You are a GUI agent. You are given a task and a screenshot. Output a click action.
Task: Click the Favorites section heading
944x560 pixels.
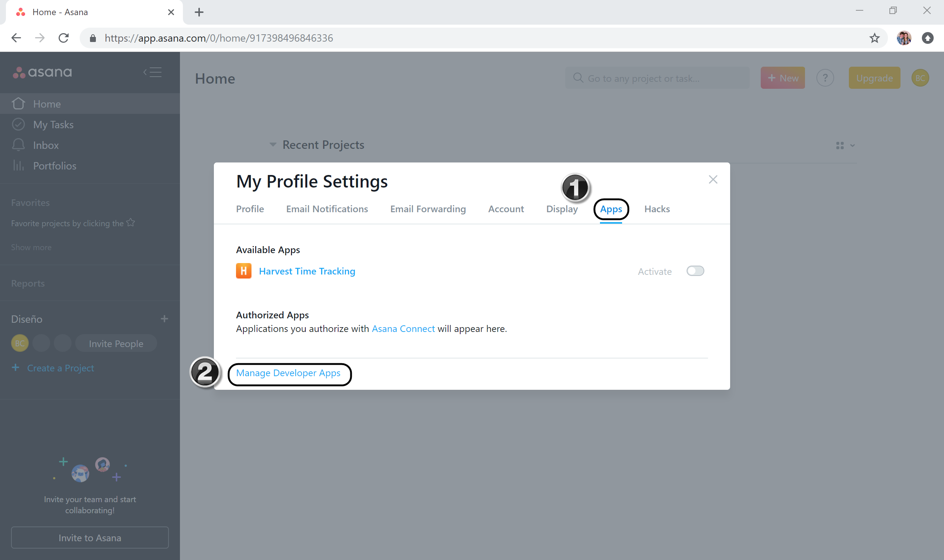pos(30,203)
